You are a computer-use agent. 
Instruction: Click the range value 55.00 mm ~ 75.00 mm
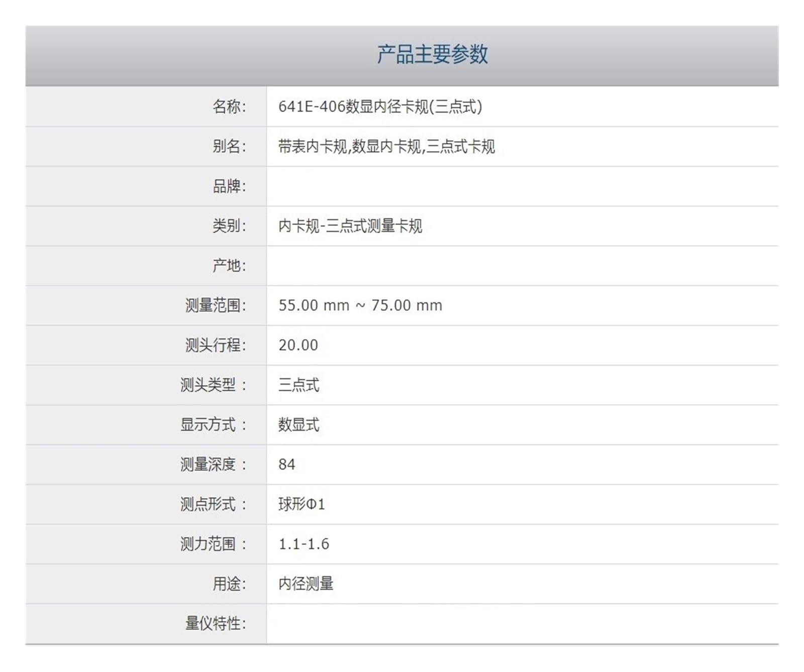[360, 305]
